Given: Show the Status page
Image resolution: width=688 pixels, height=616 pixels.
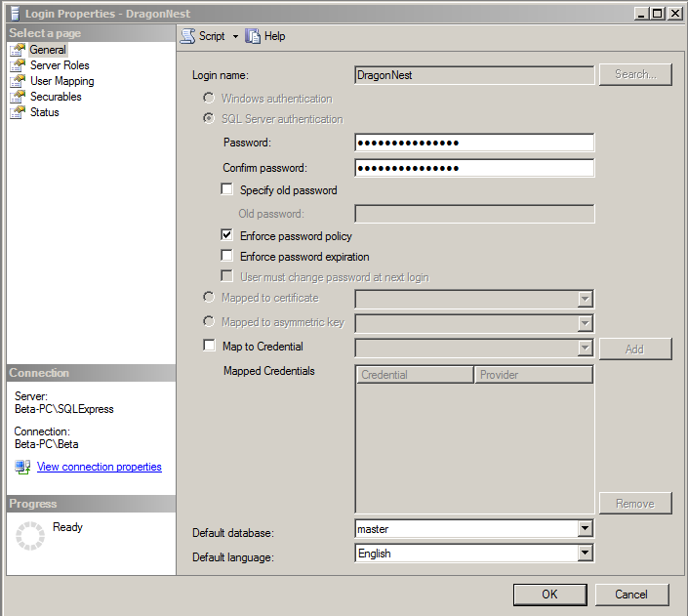Looking at the screenshot, I should pos(44,112).
